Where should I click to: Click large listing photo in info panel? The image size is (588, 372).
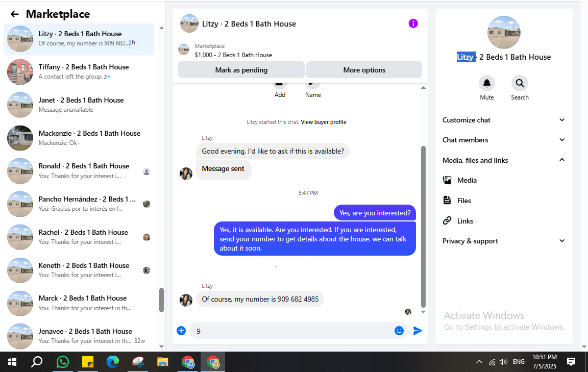pyautogui.click(x=504, y=32)
